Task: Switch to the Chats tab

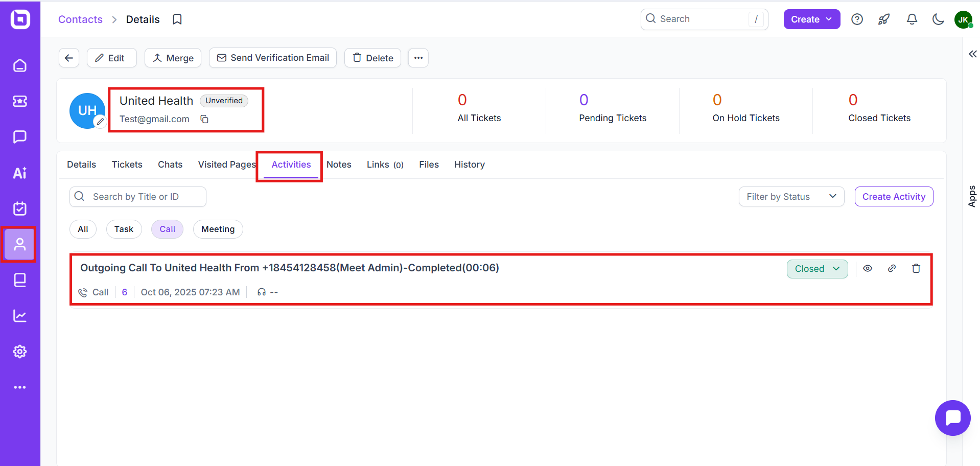Action: point(170,165)
